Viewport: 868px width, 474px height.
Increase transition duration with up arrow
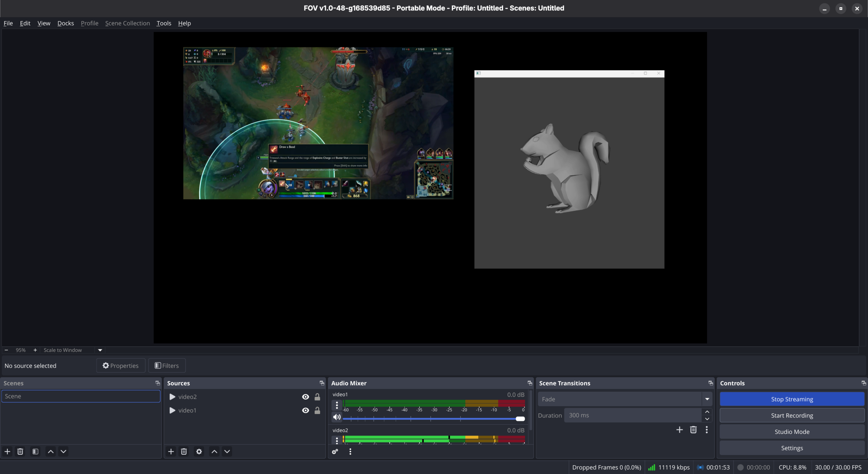pos(707,412)
